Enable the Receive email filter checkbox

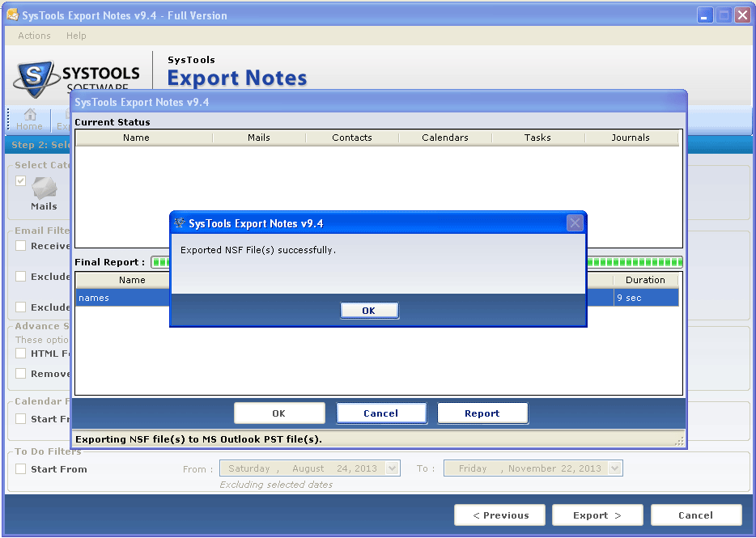click(21, 246)
